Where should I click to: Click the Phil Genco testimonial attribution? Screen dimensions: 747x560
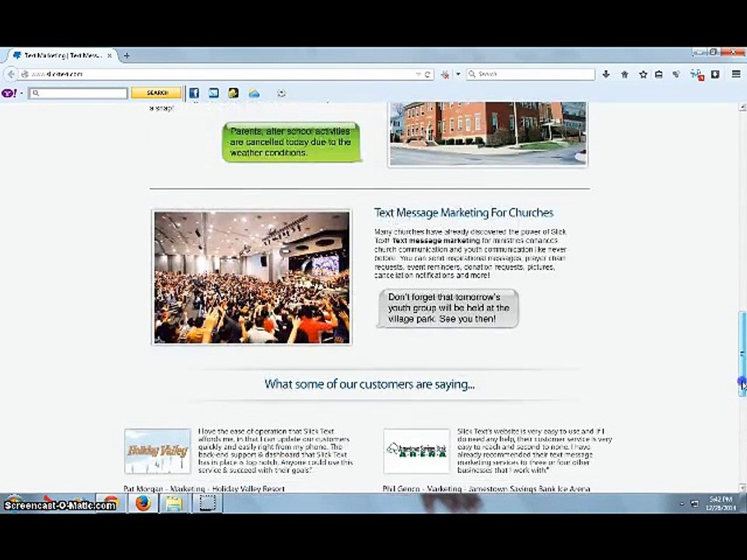(x=486, y=488)
